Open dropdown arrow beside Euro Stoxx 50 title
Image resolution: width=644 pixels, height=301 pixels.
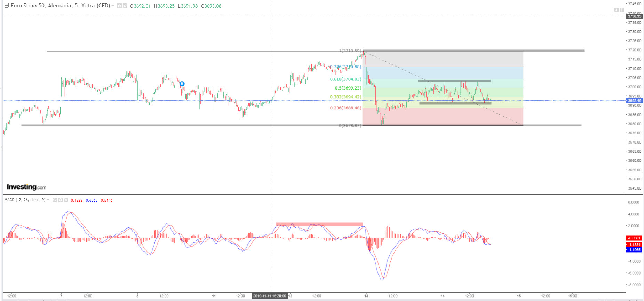point(113,6)
